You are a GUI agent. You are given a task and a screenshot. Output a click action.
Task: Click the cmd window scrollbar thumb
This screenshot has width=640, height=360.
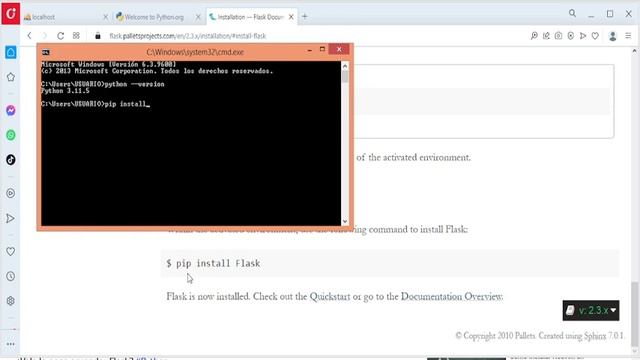(345, 76)
